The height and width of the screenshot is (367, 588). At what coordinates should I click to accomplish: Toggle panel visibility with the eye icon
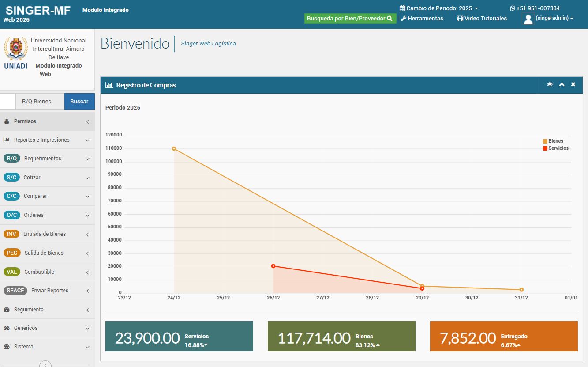pyautogui.click(x=549, y=84)
